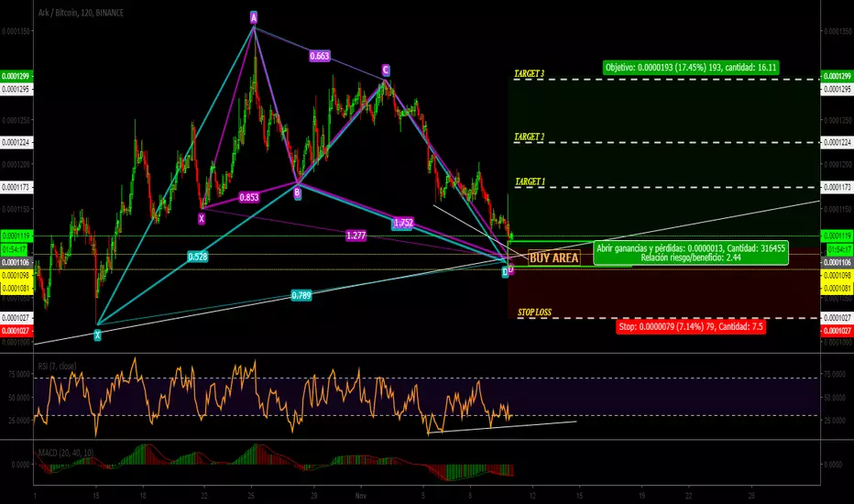The image size is (854, 504).
Task: Click the Ark / Bitcoin, 120, BINANCE chart title
Action: [81, 13]
